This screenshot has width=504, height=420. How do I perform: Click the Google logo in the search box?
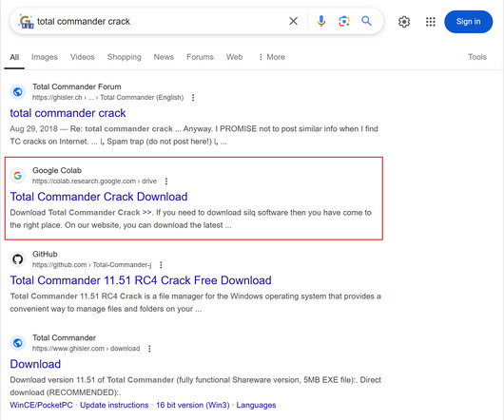[26, 22]
